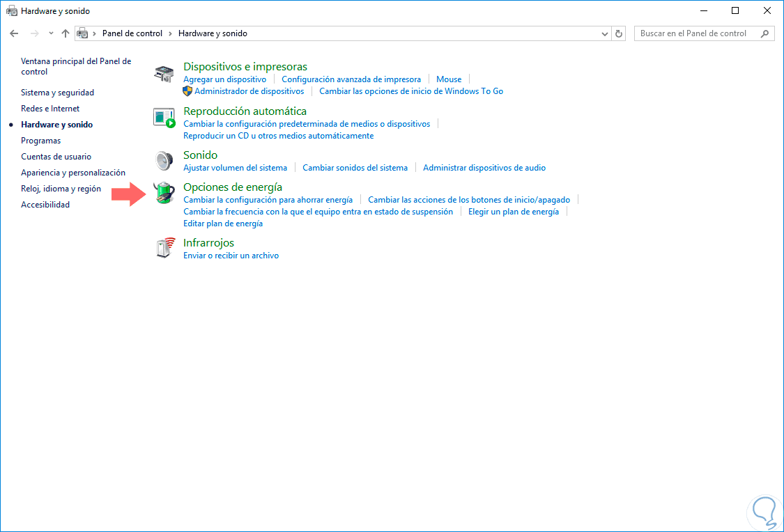Click Cambiar sonidos del sistema
Viewport: 784px width, 532px height.
tap(355, 168)
